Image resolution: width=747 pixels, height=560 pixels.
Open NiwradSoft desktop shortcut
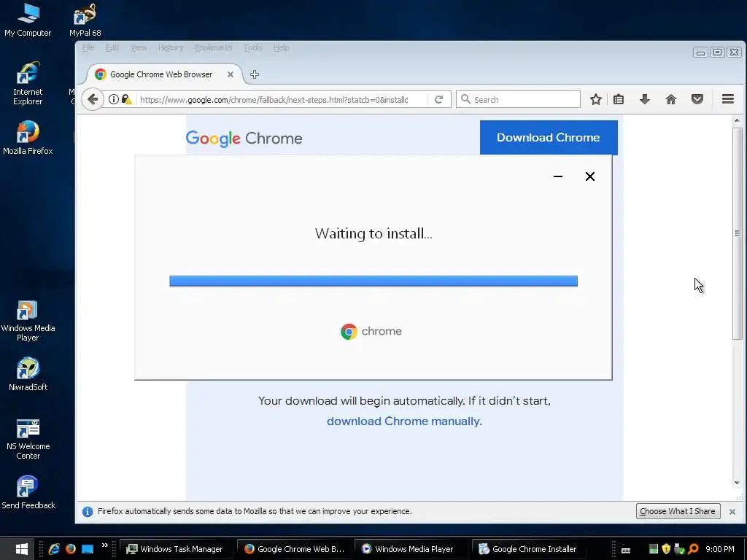[x=28, y=374]
